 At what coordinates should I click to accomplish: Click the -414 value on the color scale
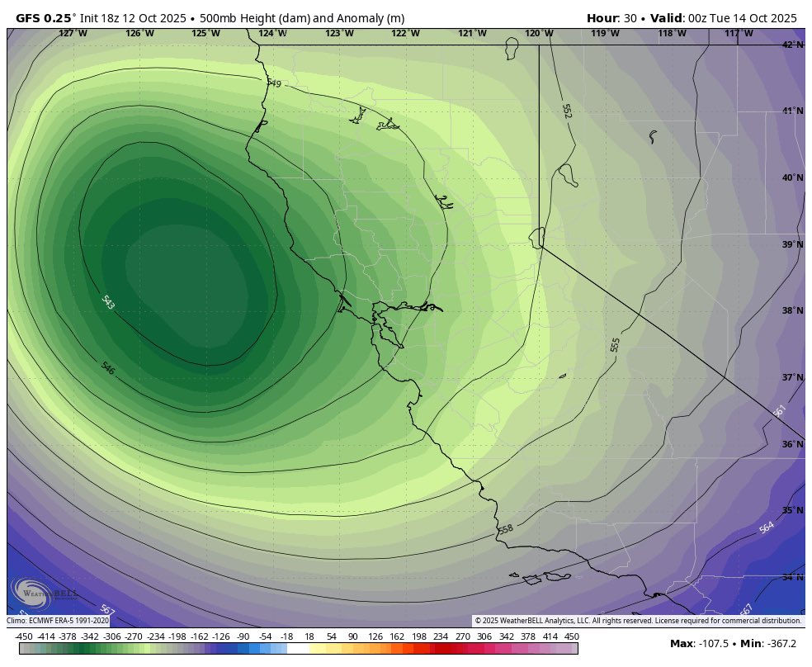click(46, 636)
